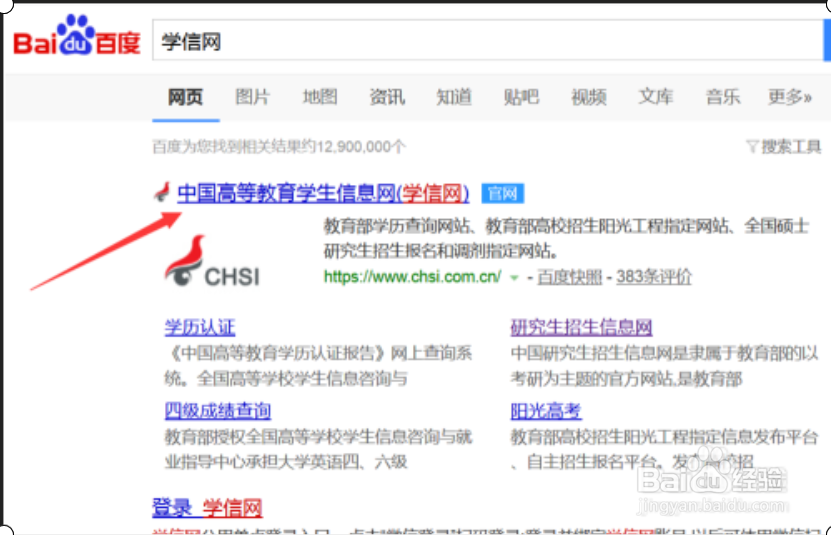The width and height of the screenshot is (831, 535).
Task: Click the result count text 12,900,000个
Action: pyautogui.click(x=360, y=146)
